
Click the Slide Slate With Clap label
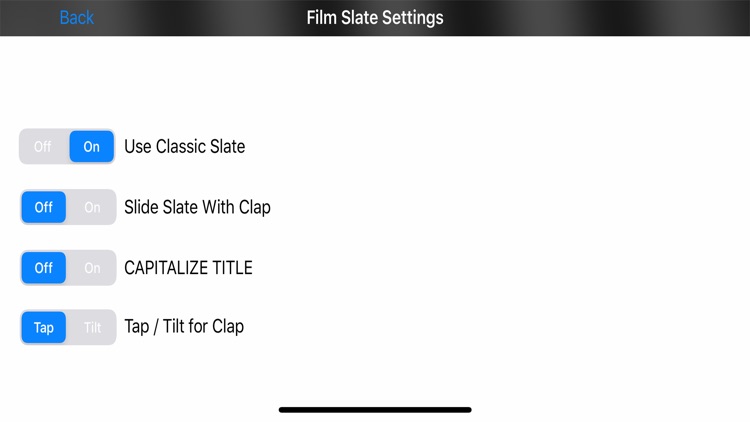coord(197,208)
